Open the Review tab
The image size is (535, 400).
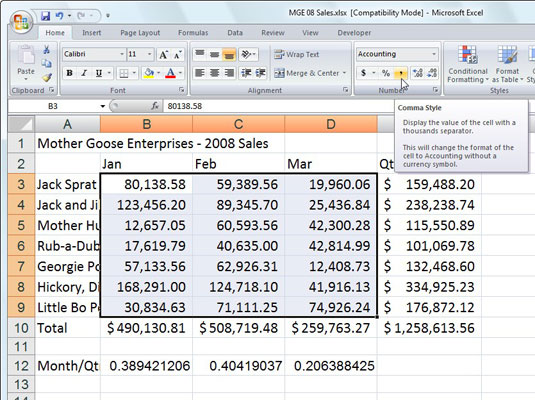(273, 33)
